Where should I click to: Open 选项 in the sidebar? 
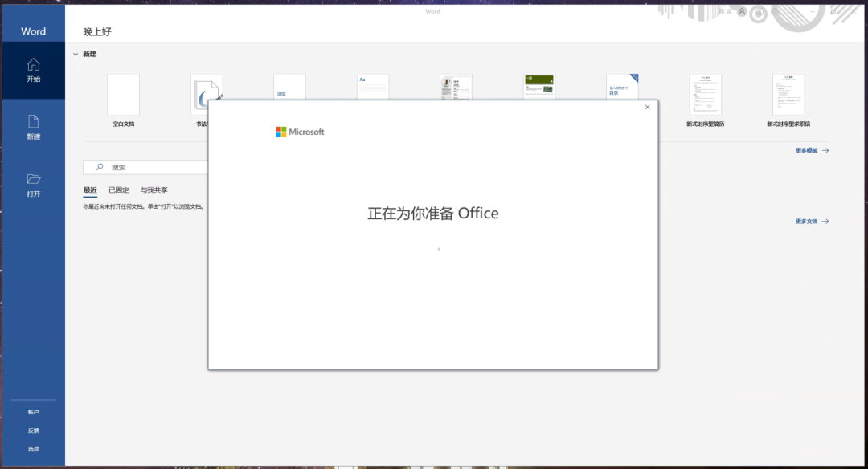pos(33,449)
